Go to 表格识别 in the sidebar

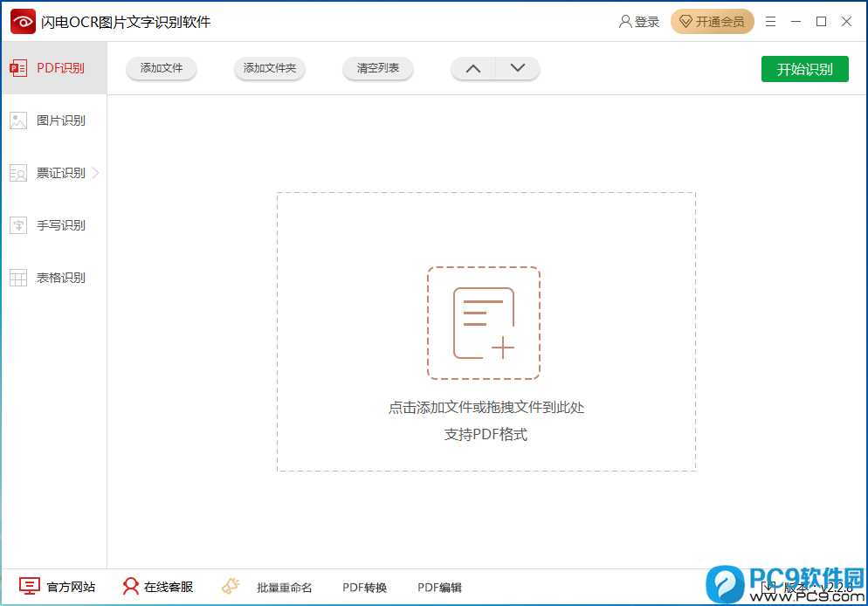[54, 278]
